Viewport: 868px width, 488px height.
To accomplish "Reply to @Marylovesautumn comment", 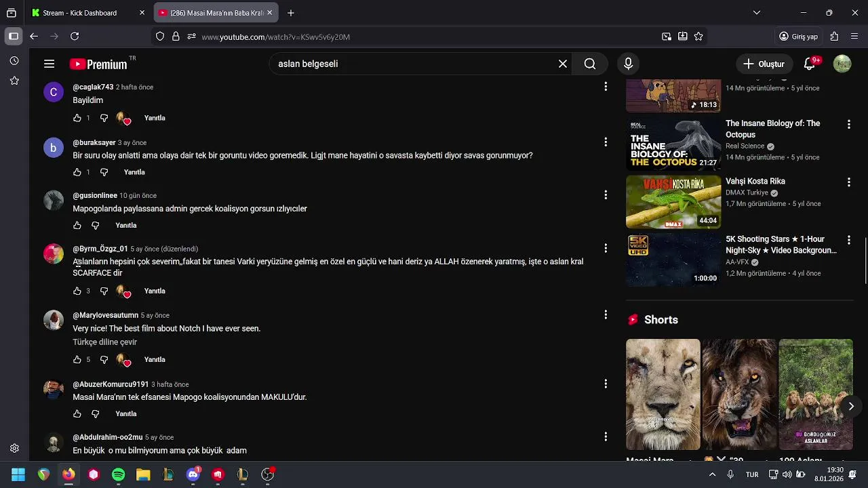I will click(155, 359).
